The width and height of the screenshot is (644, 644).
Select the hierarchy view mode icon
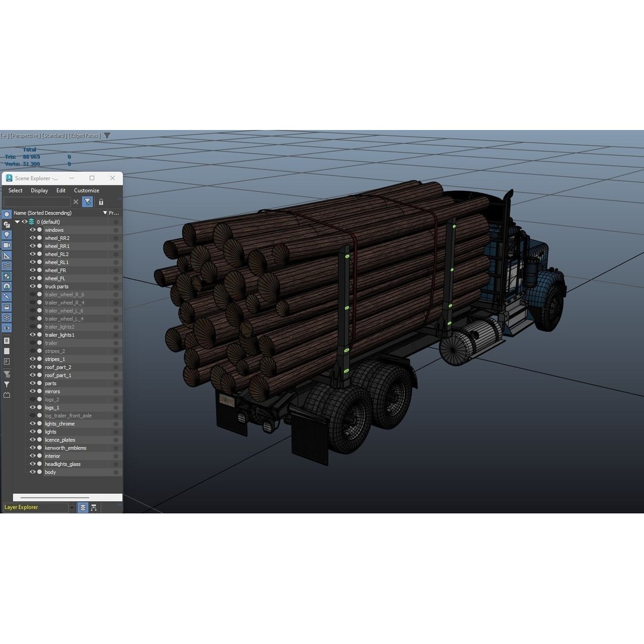click(94, 507)
